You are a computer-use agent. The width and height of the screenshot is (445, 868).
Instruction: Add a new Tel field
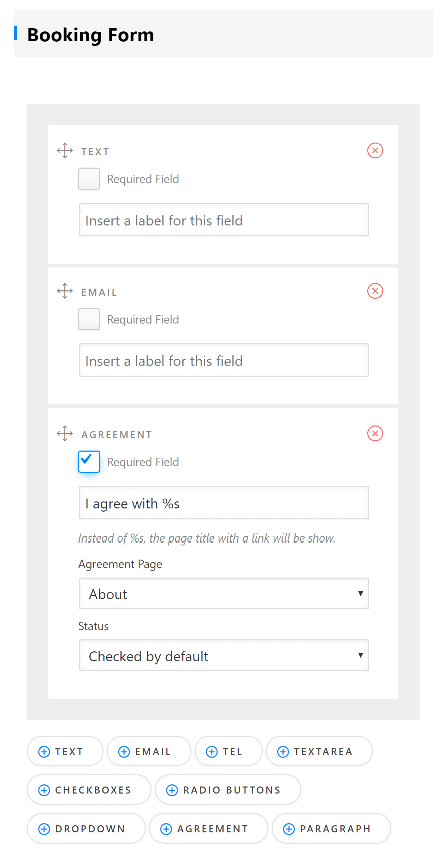click(228, 751)
